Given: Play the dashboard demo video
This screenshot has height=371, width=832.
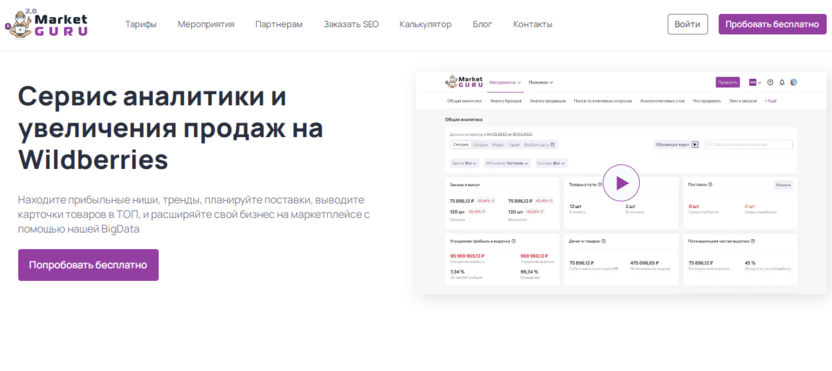Looking at the screenshot, I should point(621,183).
